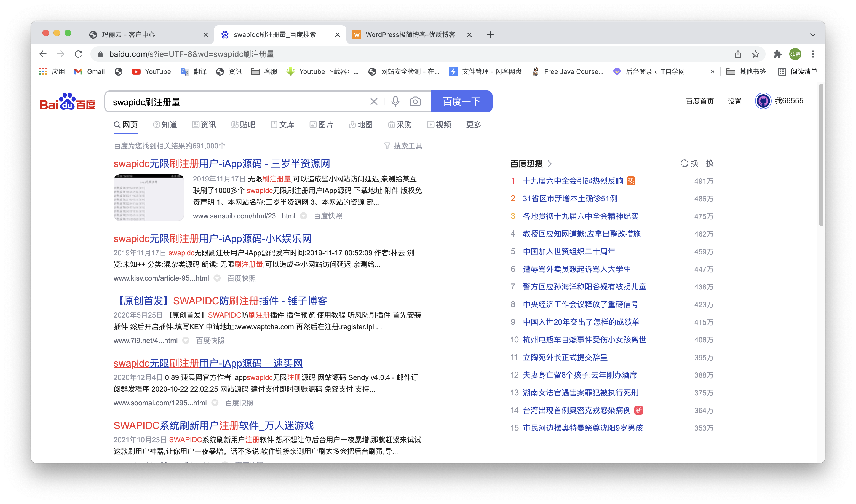Open result from 三岁半资源网
The image size is (856, 504).
(x=222, y=164)
